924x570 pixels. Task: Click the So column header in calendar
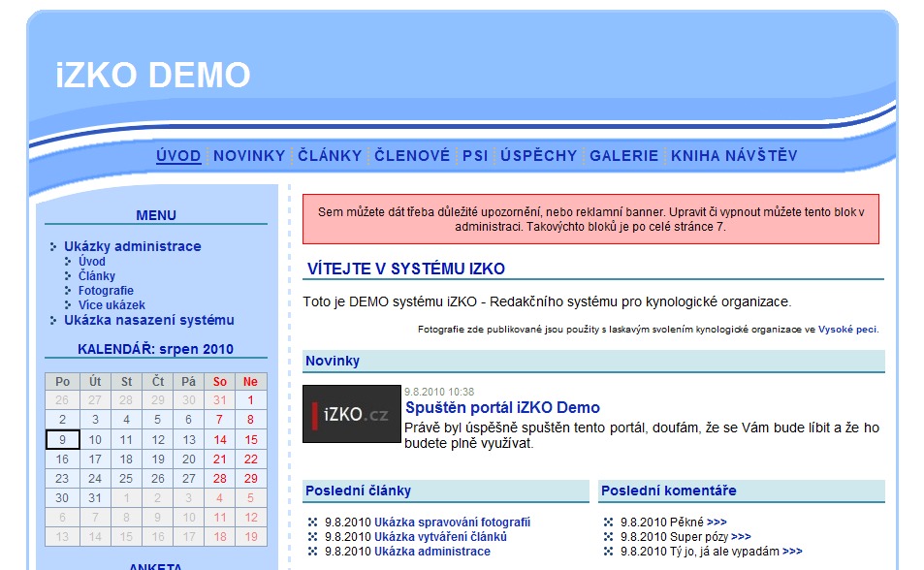pyautogui.click(x=220, y=381)
